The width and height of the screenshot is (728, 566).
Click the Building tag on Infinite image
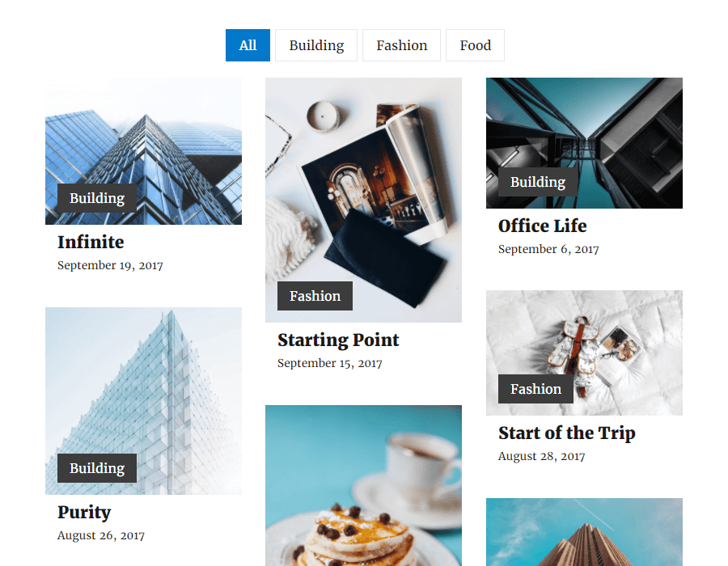[97, 198]
